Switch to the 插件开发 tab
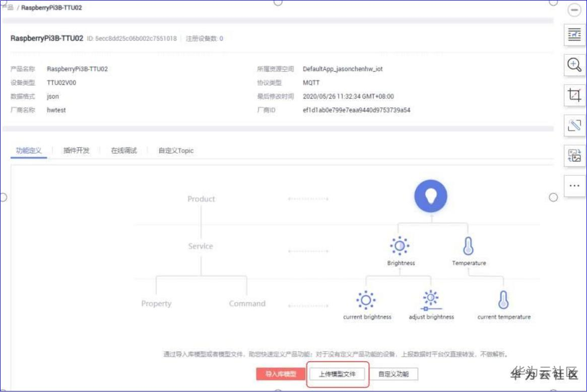Screen dimensions: 587x392 tap(77, 151)
